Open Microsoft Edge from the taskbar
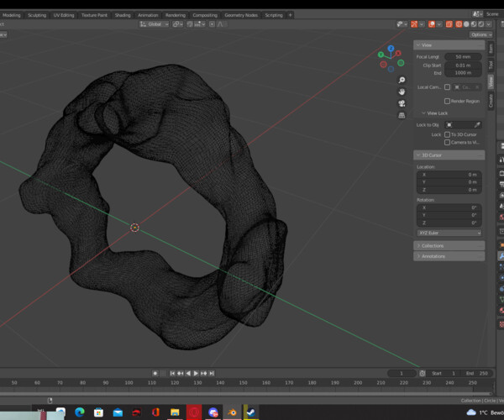The height and width of the screenshot is (420, 504). (80, 412)
